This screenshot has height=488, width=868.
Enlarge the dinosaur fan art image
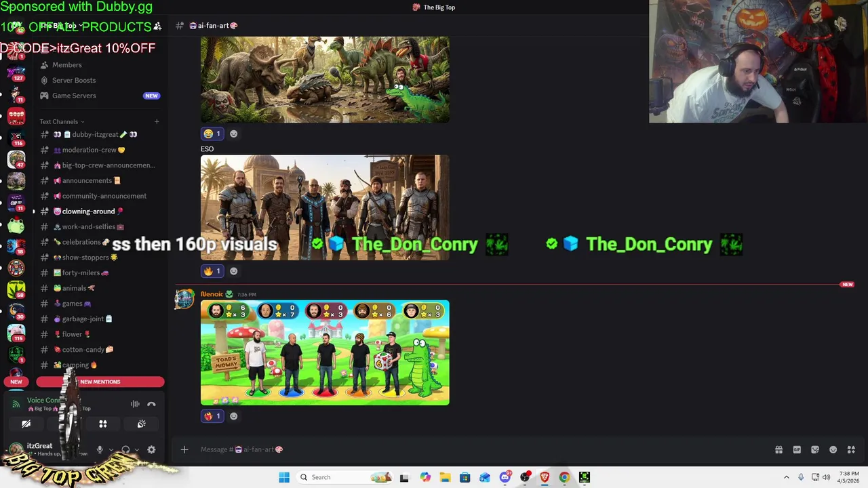point(325,80)
